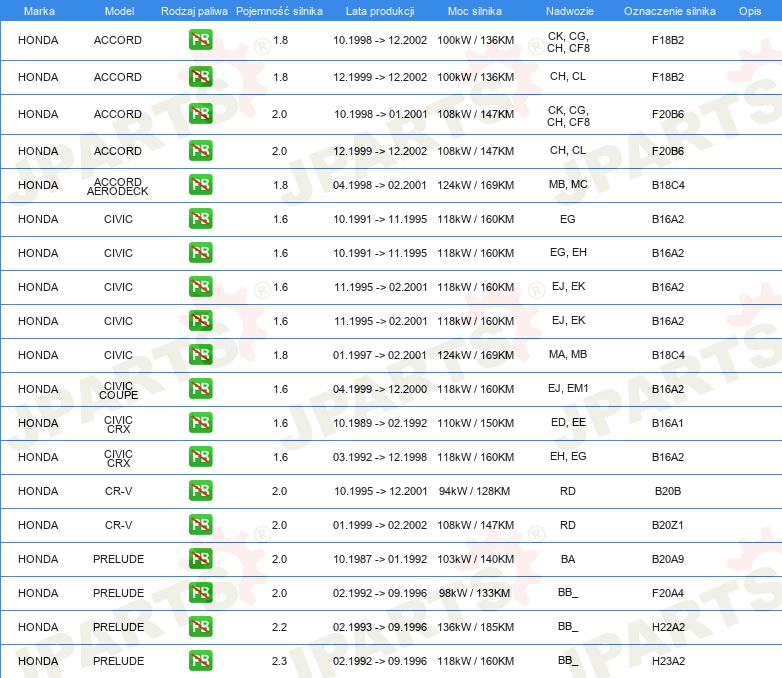The width and height of the screenshot is (782, 678).
Task: Click fuel icon in Accord 2.0 10.1998 row
Action: tap(200, 114)
